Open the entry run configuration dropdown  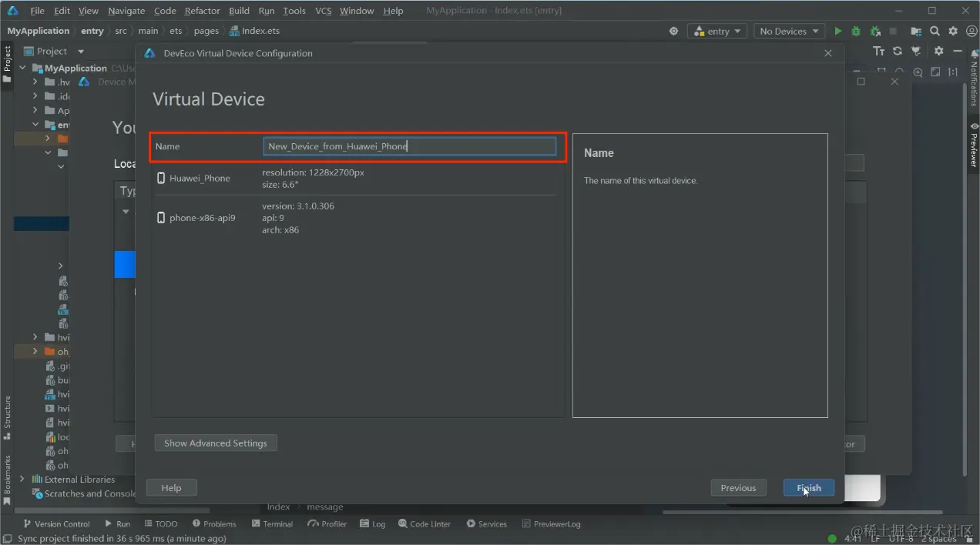717,32
